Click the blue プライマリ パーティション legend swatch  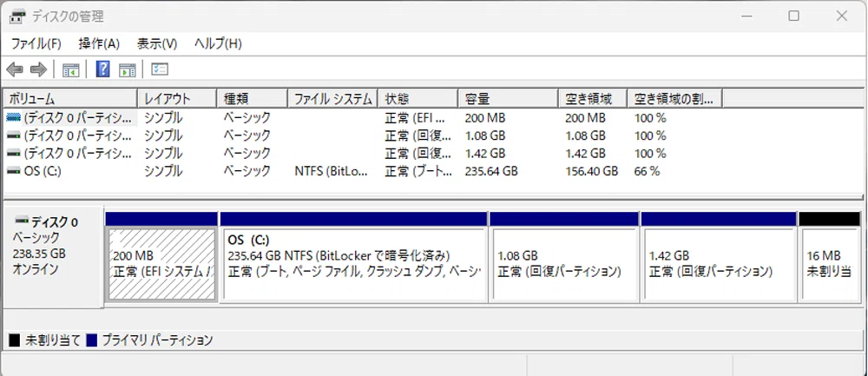[92, 340]
